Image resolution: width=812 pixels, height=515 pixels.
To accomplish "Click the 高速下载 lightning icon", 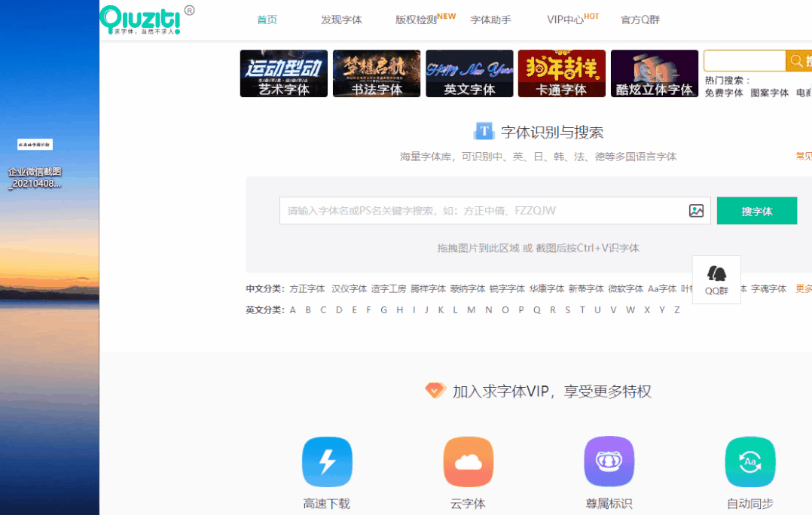I will point(327,462).
